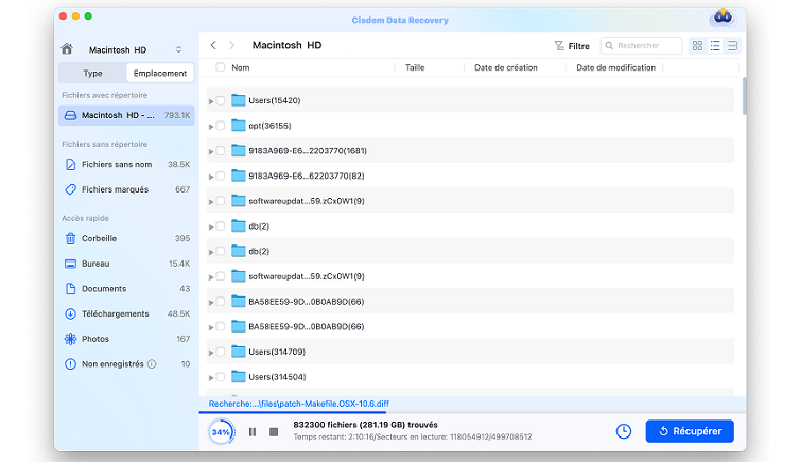Click the Récupérer button
This screenshot has height=462, width=800.
pos(689,431)
